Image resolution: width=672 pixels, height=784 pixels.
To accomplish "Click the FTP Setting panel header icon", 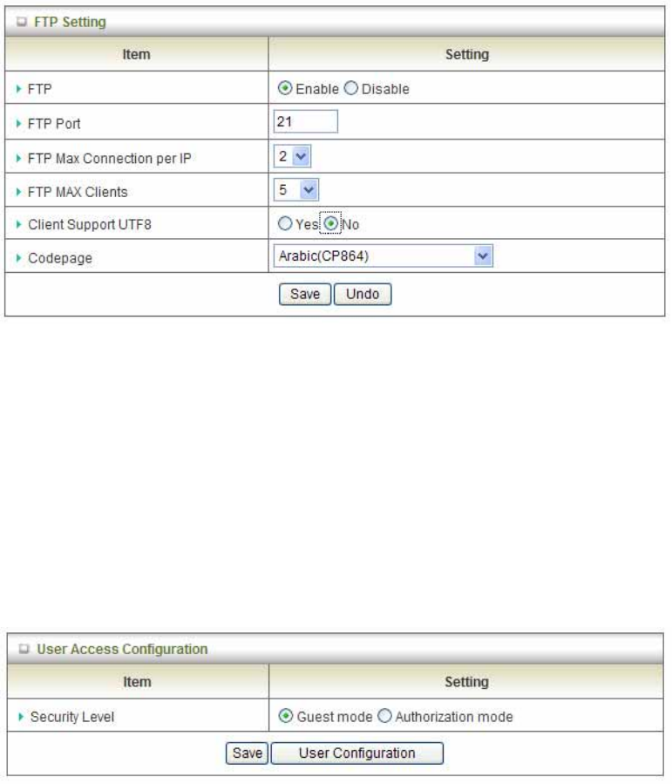I will pos(22,22).
